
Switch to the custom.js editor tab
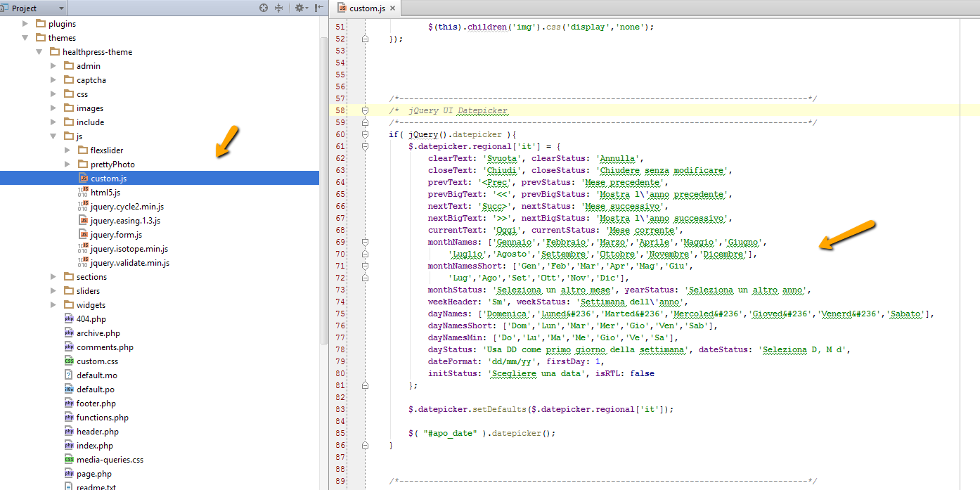click(367, 8)
